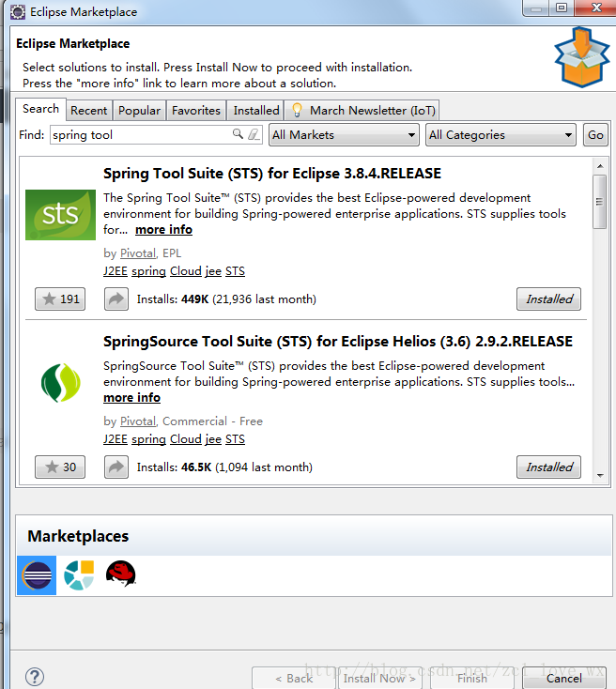616x689 pixels.
Task: Click spring tag under SpringSource Tool Suite
Action: (x=148, y=439)
